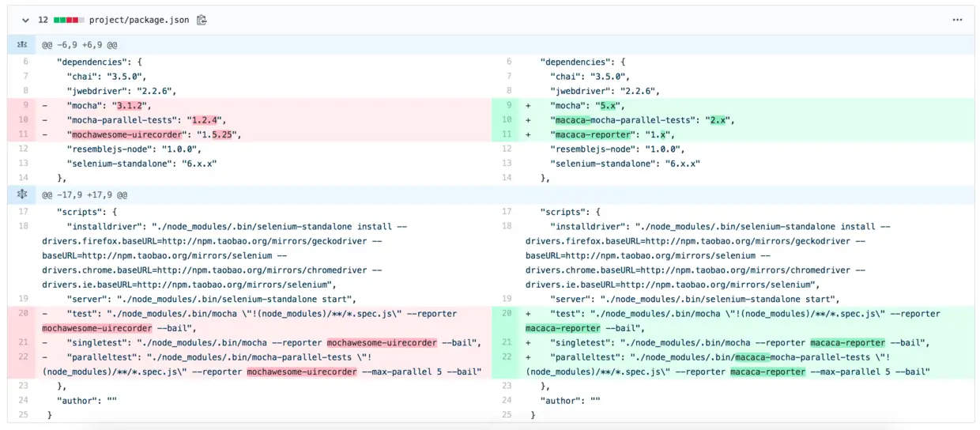Select added line number 11

coord(507,134)
